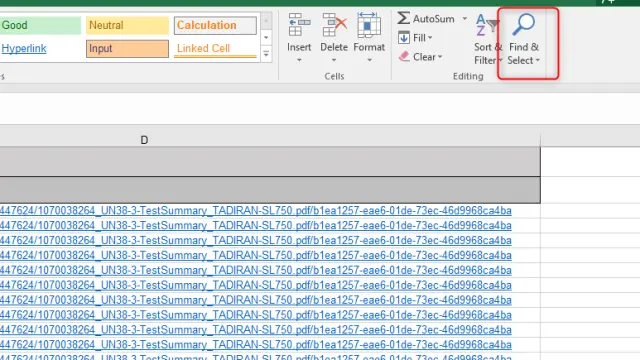The image size is (640, 360).
Task: Open the second TADIRAN-SL750 pdf hyperlink row
Action: tap(256, 225)
